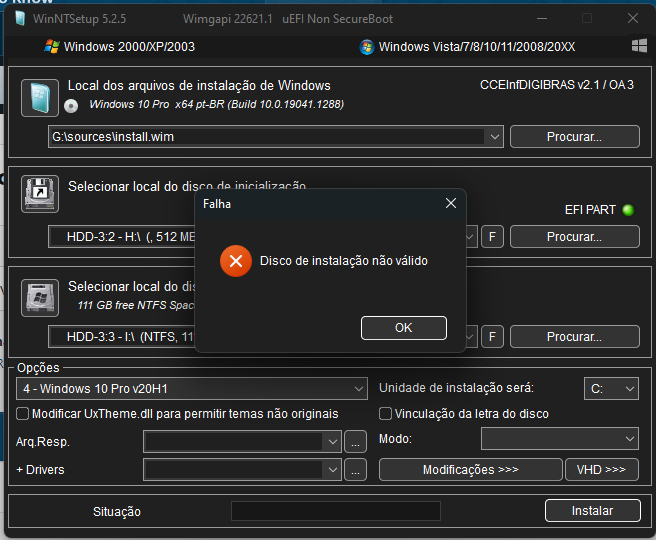Open the HDD-3:2 boot drive dropdown
656x540 pixels.
pos(470,237)
